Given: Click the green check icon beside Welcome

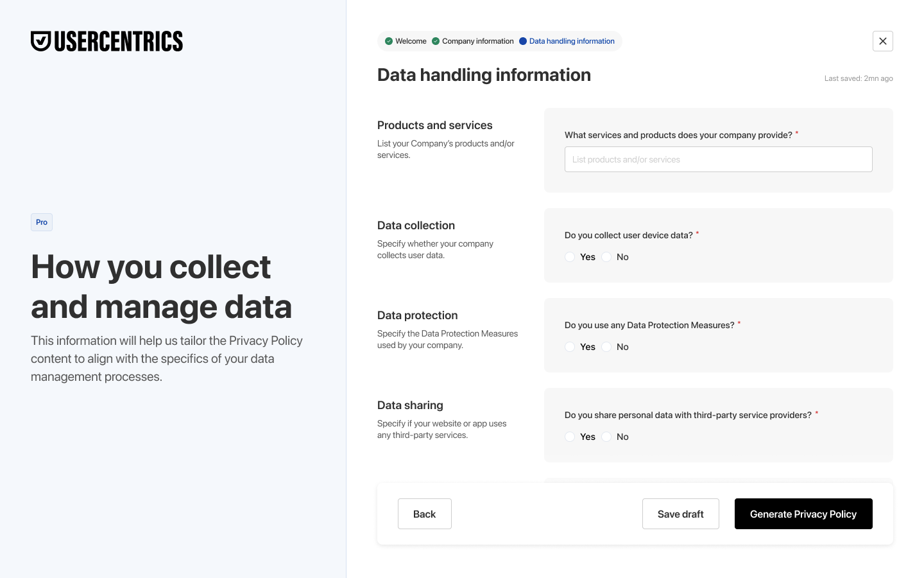Looking at the screenshot, I should (x=389, y=41).
